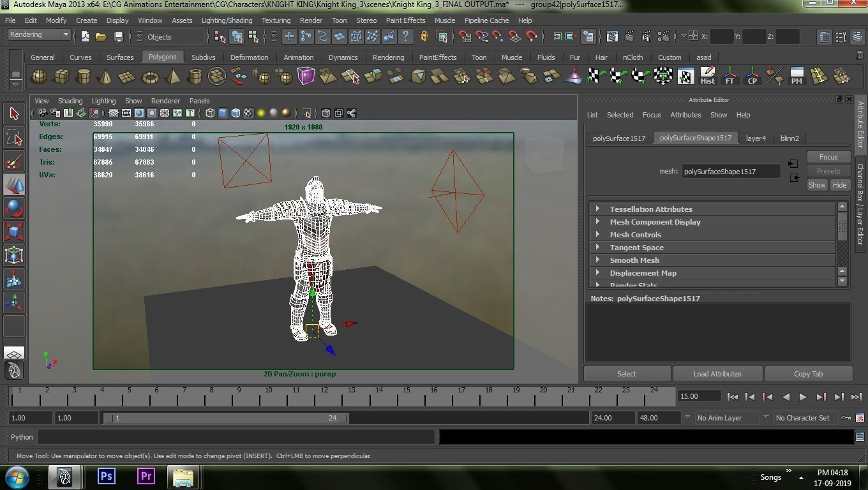Play the animation forwards

(803, 397)
